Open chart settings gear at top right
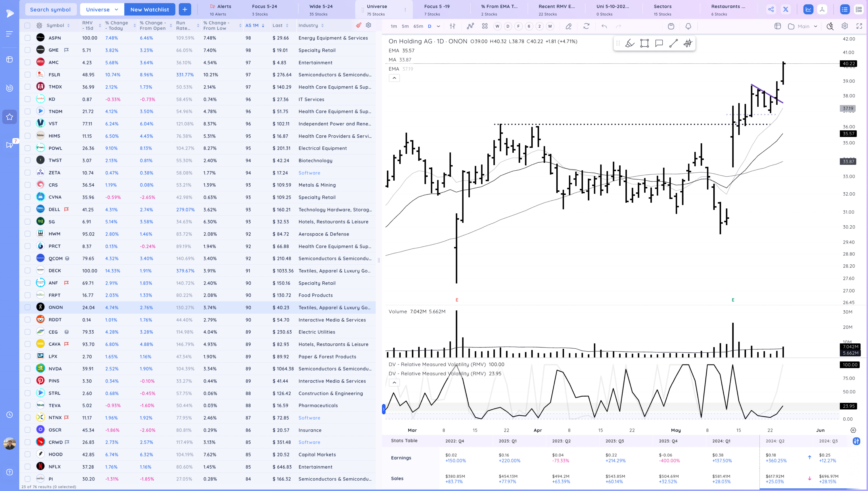868x491 pixels. pos(845,26)
